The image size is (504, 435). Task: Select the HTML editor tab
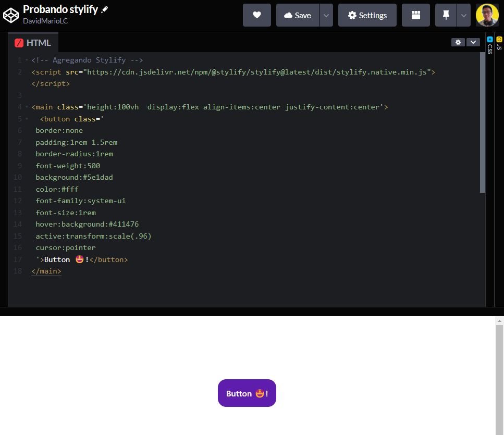(33, 43)
